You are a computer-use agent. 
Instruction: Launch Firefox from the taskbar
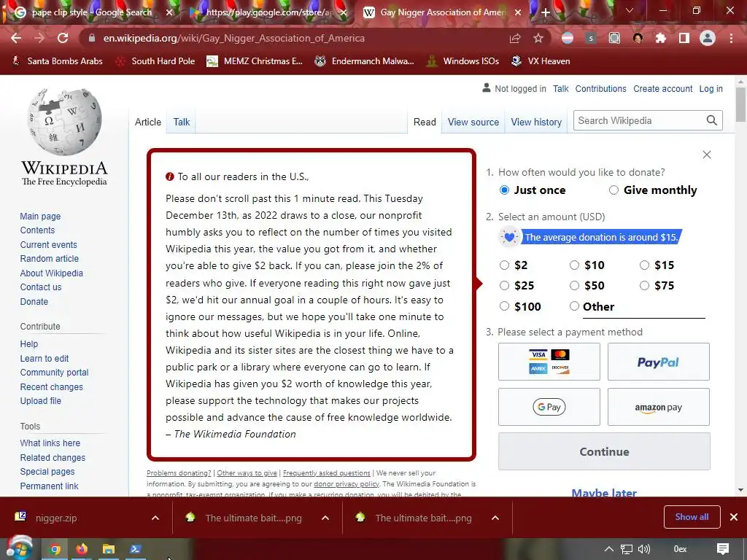pos(82,550)
